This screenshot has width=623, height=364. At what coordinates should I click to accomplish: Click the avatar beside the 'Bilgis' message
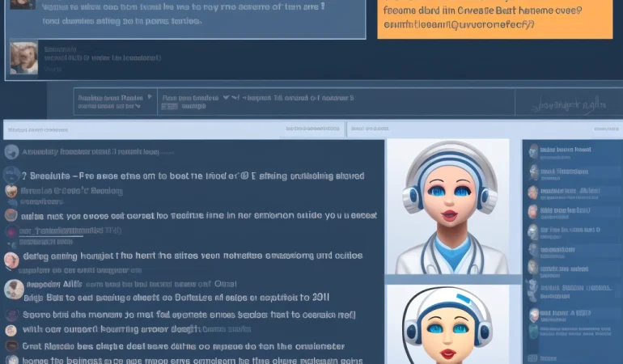point(12,290)
